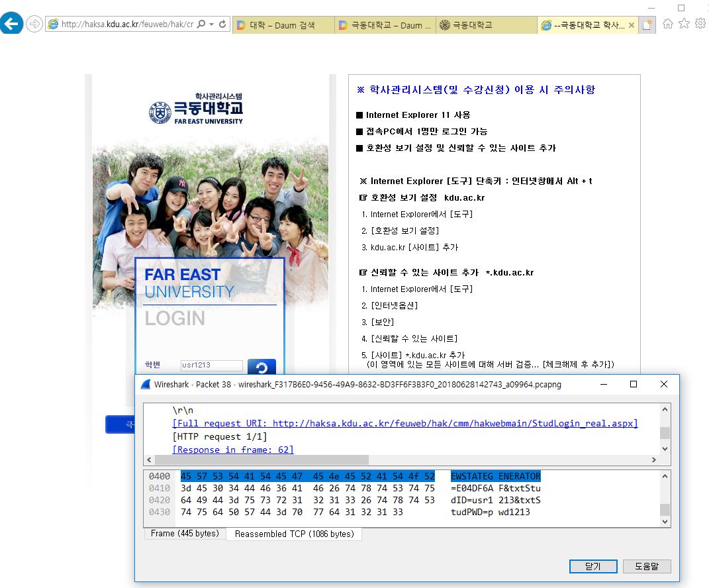Maximize the Wireshark packet window
Screen dimensions: 709x588
point(634,384)
